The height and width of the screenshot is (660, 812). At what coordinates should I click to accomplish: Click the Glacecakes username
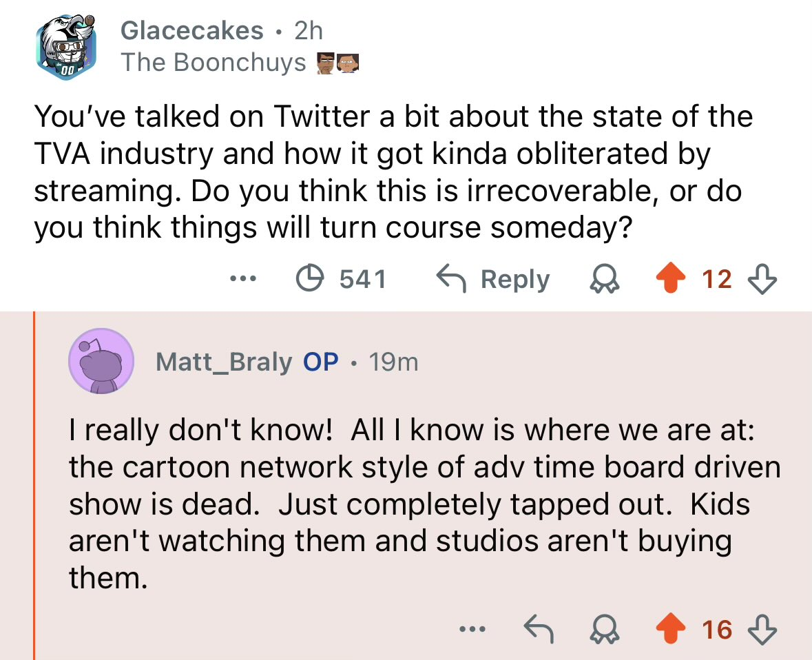(x=191, y=30)
